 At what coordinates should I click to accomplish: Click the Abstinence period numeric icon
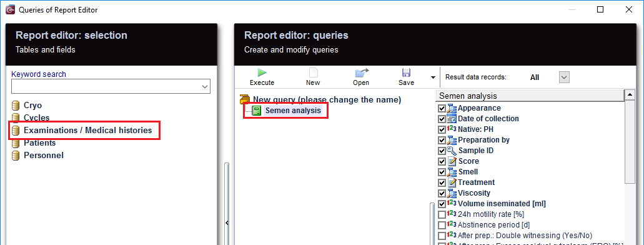point(452,225)
